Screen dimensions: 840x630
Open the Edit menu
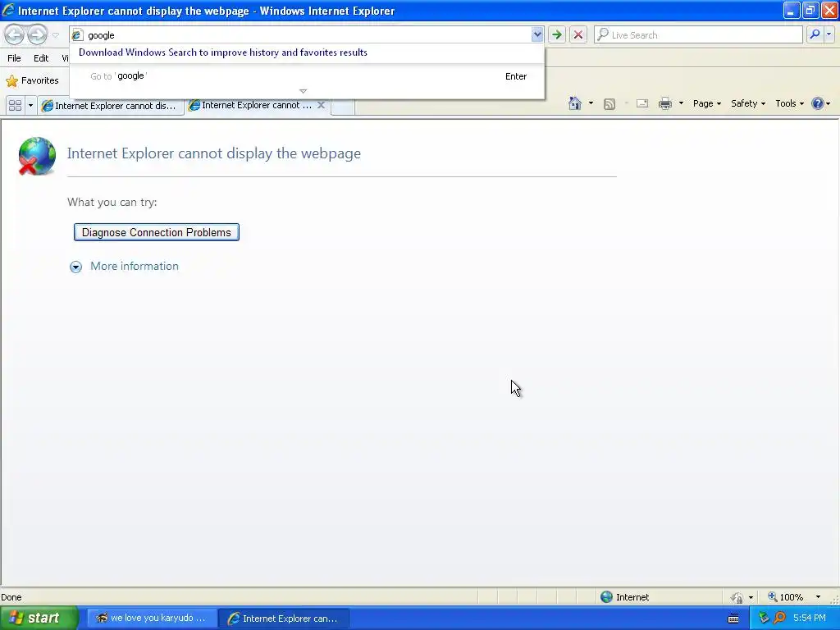(x=41, y=58)
